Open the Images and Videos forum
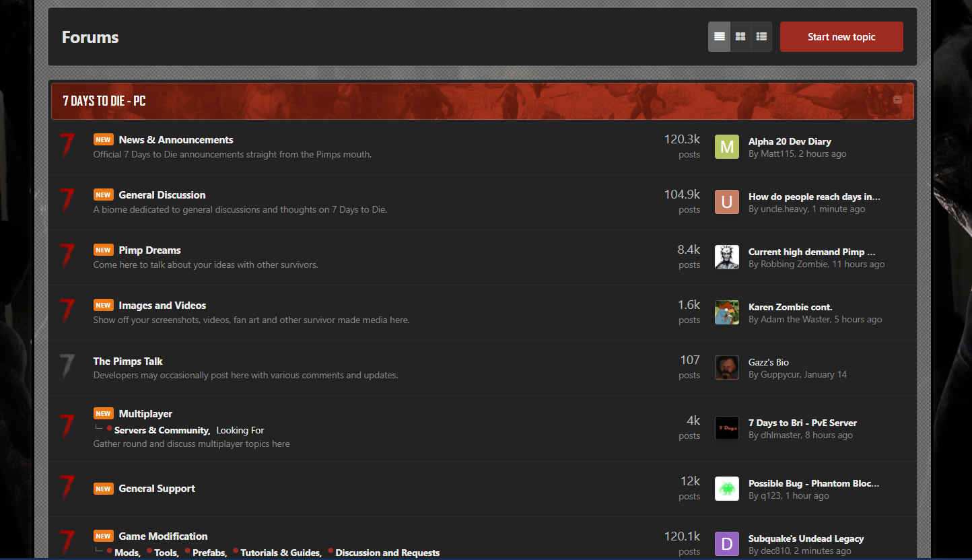972x560 pixels. click(x=162, y=306)
